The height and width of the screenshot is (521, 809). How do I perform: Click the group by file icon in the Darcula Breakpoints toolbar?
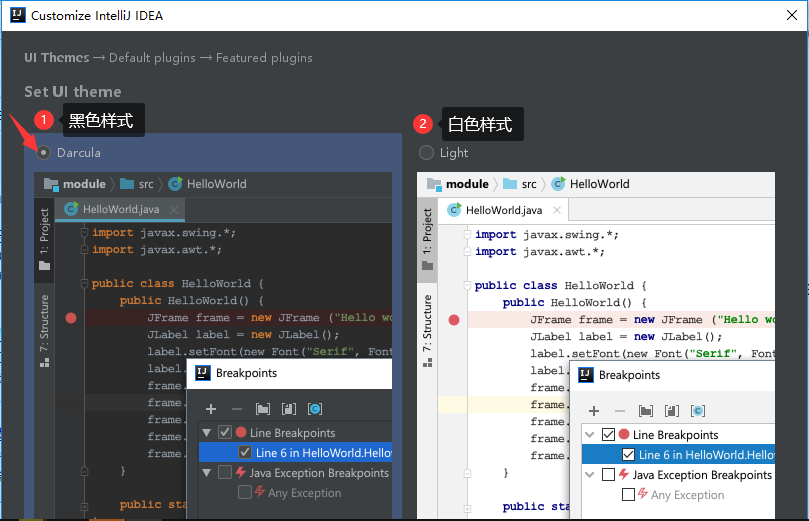289,409
